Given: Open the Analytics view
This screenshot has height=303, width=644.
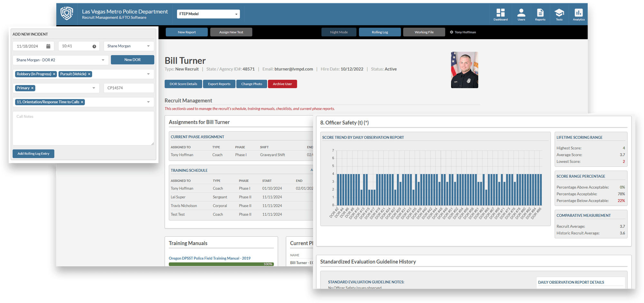Looking at the screenshot, I should pos(578,14).
